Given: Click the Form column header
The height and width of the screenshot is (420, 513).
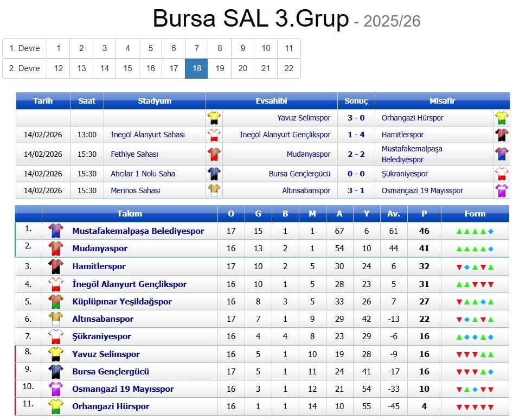Looking at the screenshot, I should (x=474, y=214).
